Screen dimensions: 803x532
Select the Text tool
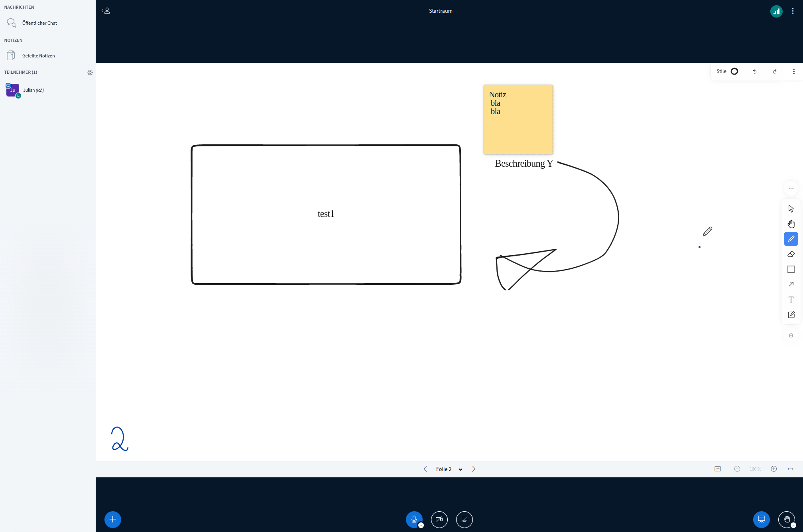coord(791,299)
